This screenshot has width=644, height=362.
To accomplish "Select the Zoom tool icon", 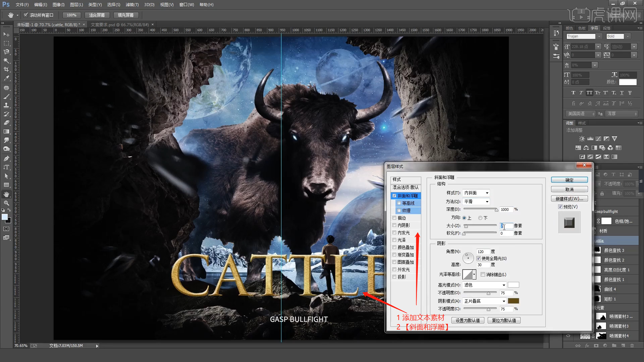I will click(x=6, y=203).
